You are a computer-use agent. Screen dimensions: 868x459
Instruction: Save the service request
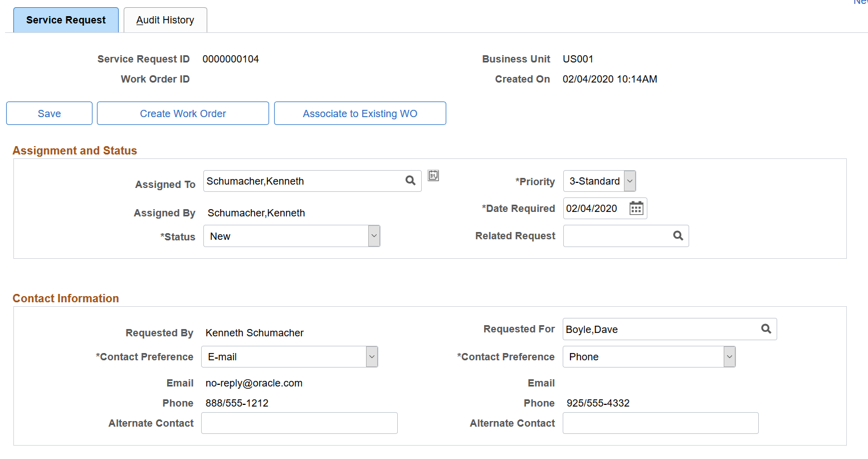49,113
